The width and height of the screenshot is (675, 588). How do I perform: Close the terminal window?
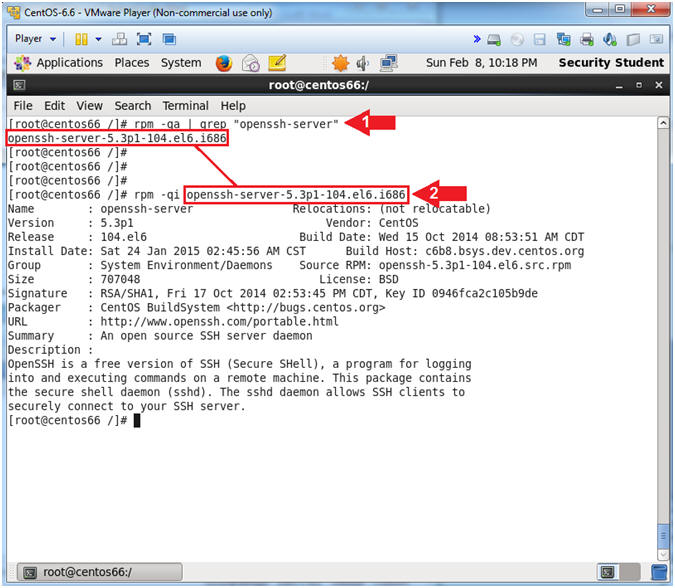click(659, 85)
